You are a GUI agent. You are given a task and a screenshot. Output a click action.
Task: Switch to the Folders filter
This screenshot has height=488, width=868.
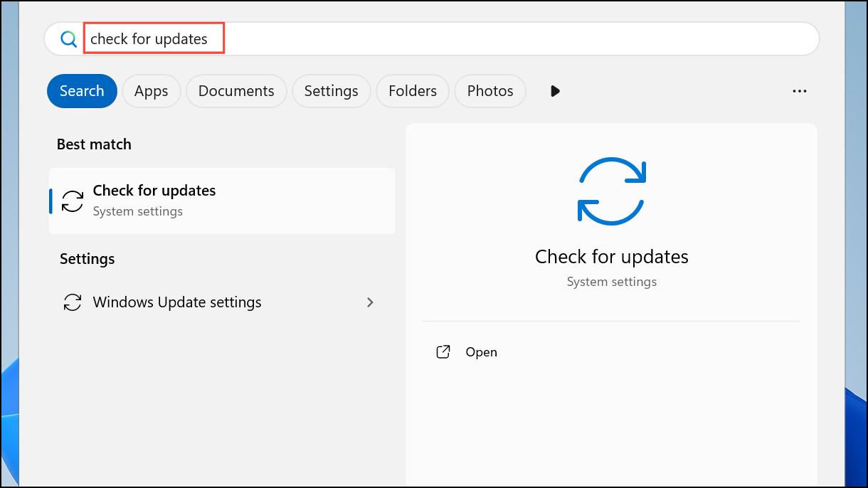(413, 91)
